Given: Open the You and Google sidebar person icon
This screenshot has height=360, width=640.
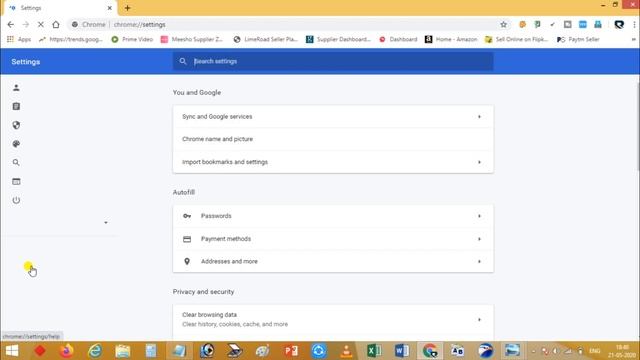Looking at the screenshot, I should tap(16, 88).
